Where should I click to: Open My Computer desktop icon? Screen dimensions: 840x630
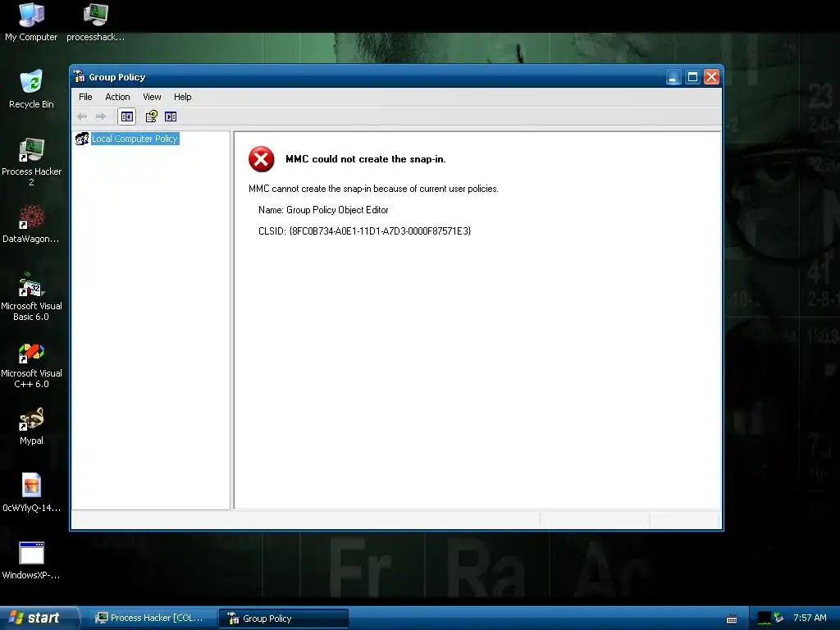31,22
